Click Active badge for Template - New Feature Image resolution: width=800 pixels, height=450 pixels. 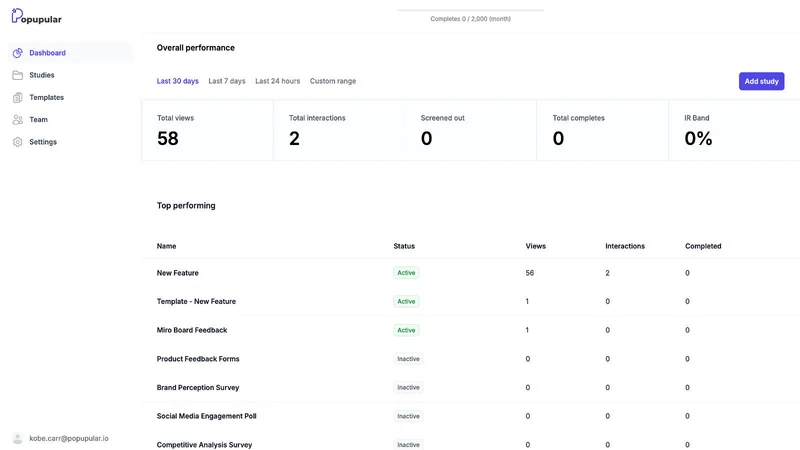coord(406,302)
